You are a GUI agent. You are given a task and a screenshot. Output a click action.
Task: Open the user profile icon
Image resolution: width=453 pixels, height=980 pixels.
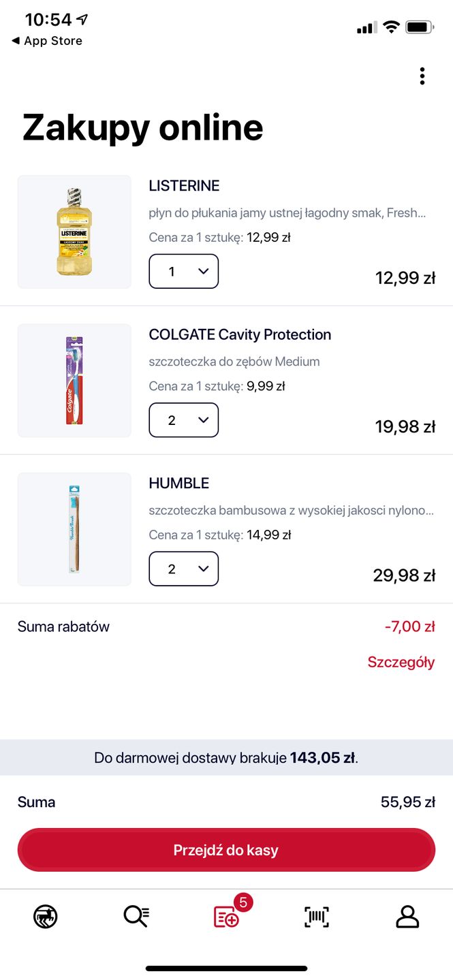click(407, 917)
